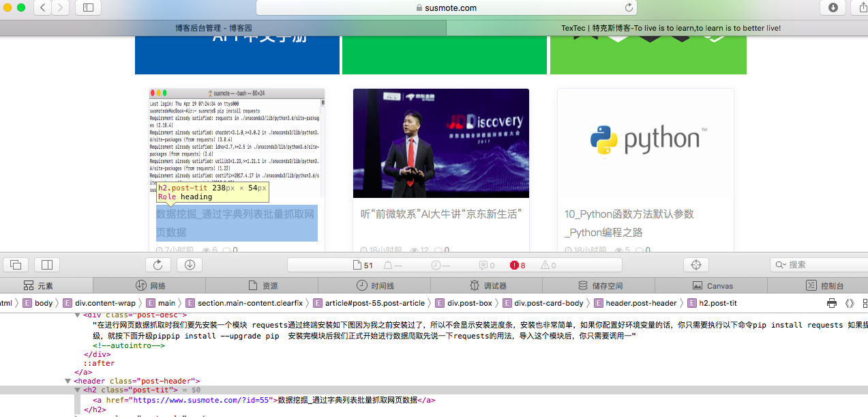Screen dimensions: 868x417
Task: Switch to the 资源 Resources tab
Action: click(262, 286)
